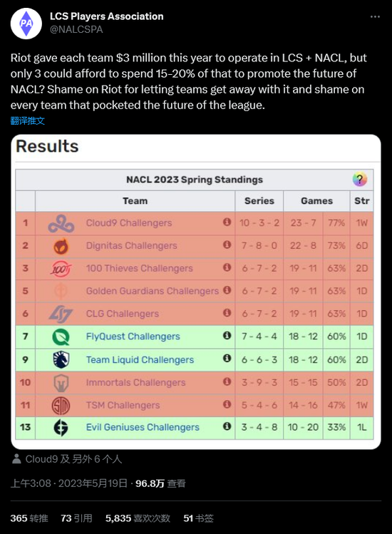Click info icon next to FlyQuest Challengers

227,336
